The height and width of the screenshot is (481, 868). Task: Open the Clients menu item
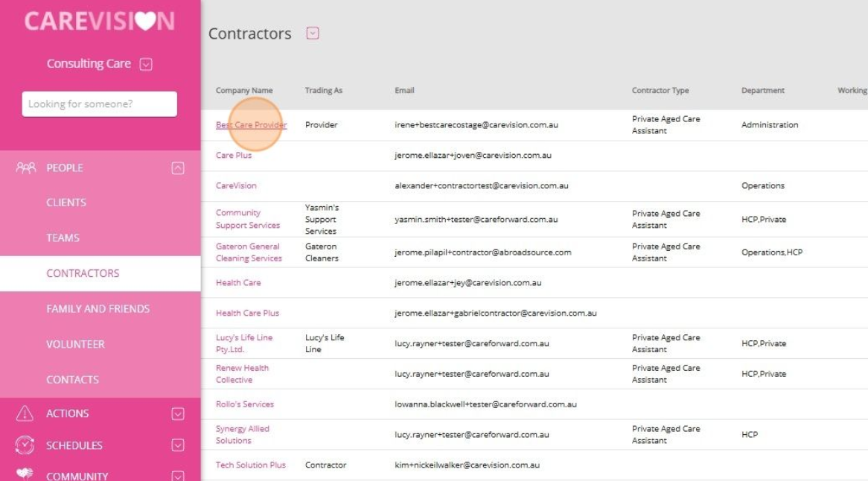point(66,203)
